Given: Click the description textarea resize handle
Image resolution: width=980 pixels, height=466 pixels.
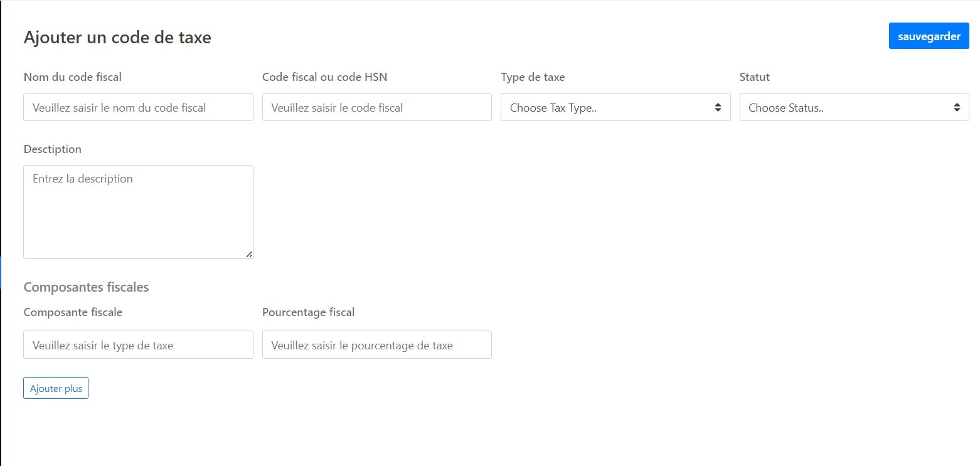Looking at the screenshot, I should pos(249,254).
